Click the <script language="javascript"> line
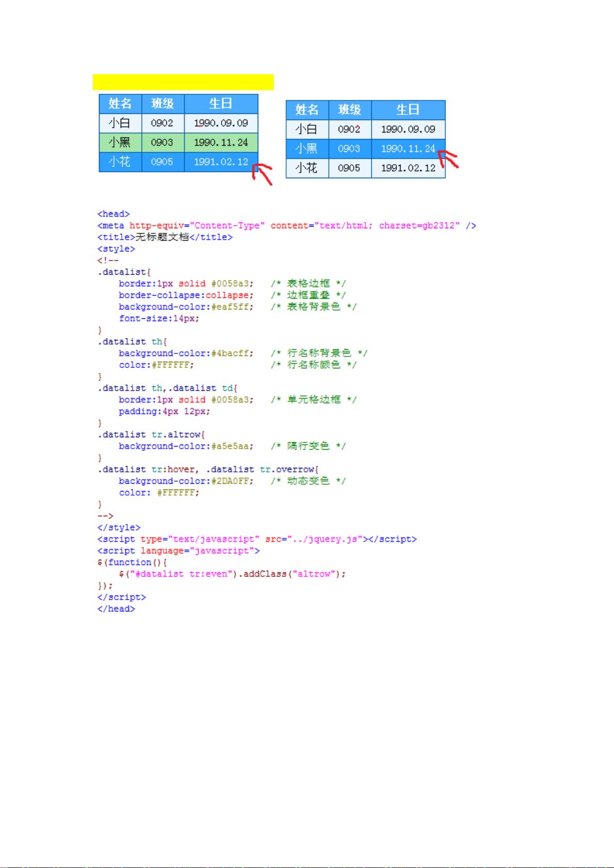The image size is (614, 868). [178, 551]
